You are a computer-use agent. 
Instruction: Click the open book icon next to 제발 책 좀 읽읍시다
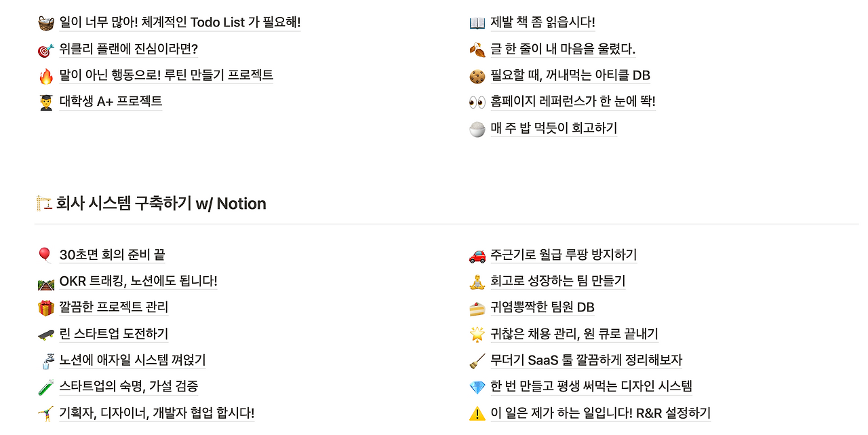coord(477,23)
